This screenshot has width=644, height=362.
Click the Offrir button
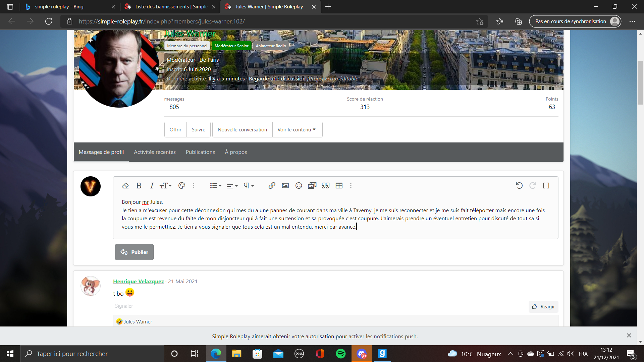175,129
